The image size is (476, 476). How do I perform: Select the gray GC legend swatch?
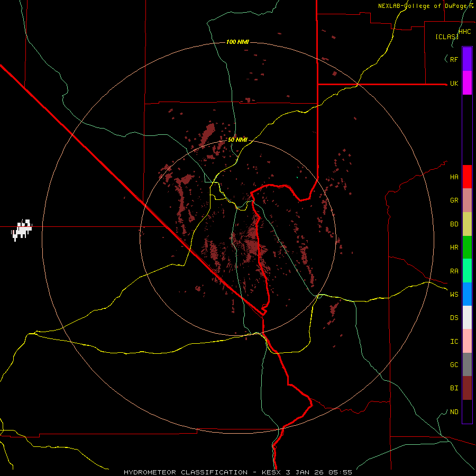click(467, 364)
